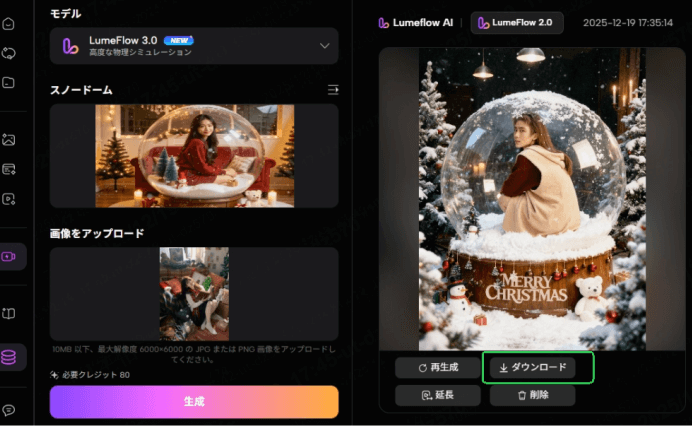Click the 削除 delete button

533,395
